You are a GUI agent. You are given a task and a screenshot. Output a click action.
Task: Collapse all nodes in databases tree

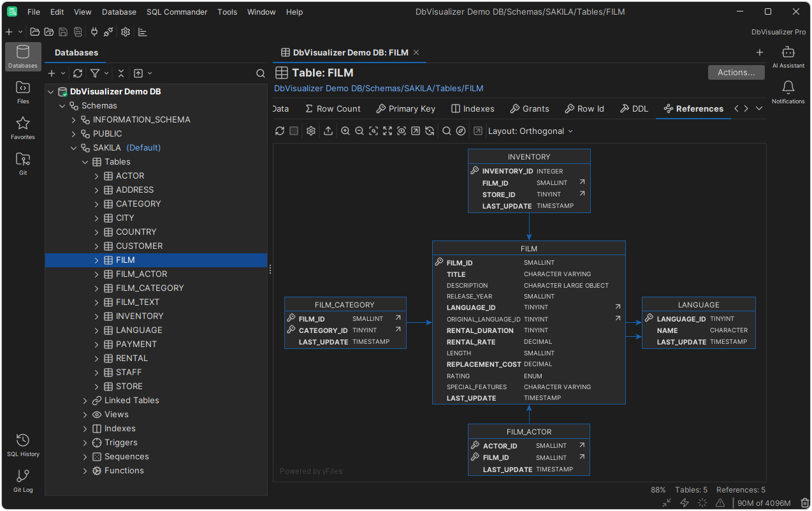click(x=121, y=73)
